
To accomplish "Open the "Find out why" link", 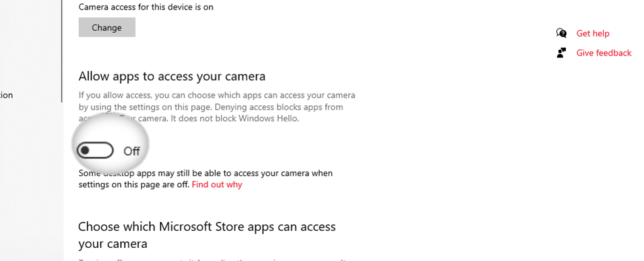I will [x=216, y=185].
